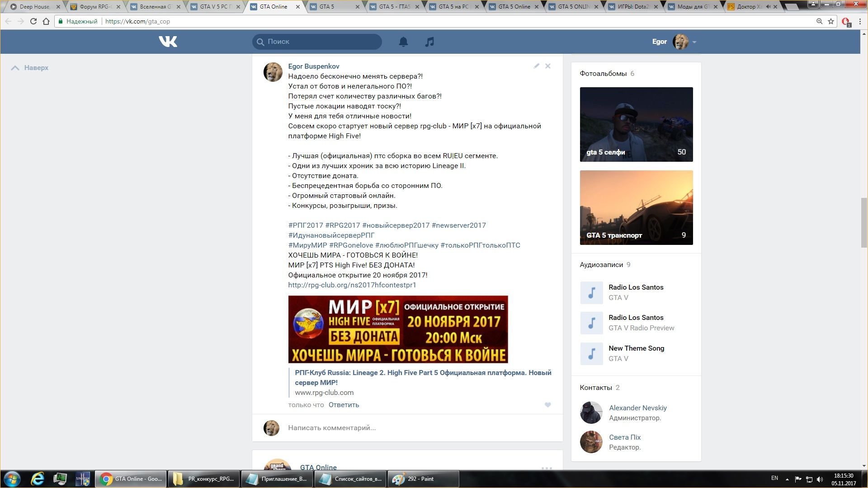Click the VK logo in header
The image size is (868, 488).
click(x=168, y=42)
